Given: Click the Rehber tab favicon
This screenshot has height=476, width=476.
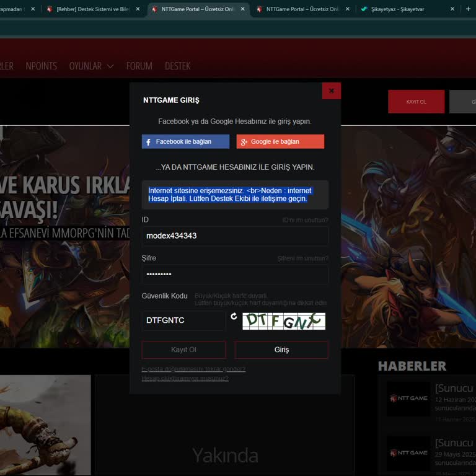Looking at the screenshot, I should (x=50, y=9).
